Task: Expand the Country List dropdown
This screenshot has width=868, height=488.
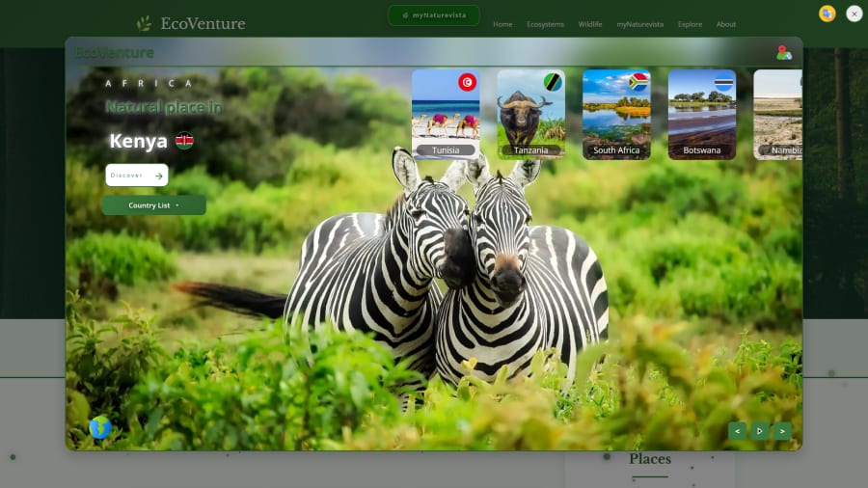Action: pos(154,205)
